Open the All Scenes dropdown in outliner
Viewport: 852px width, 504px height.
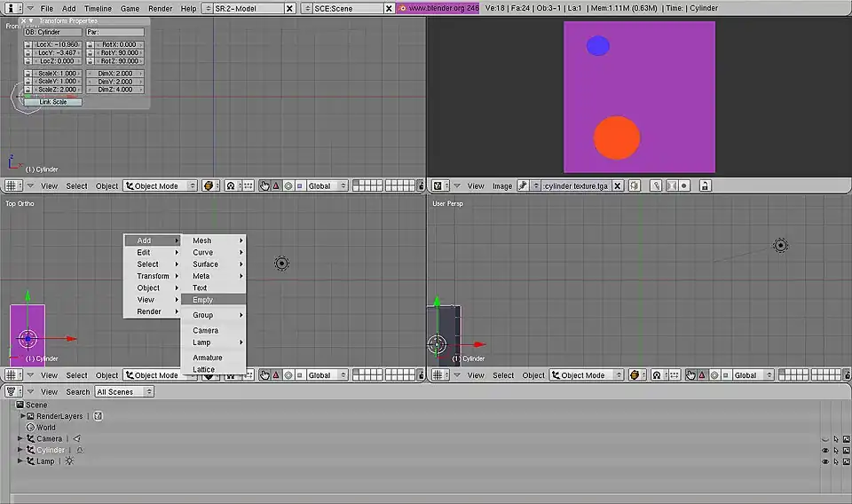[124, 391]
